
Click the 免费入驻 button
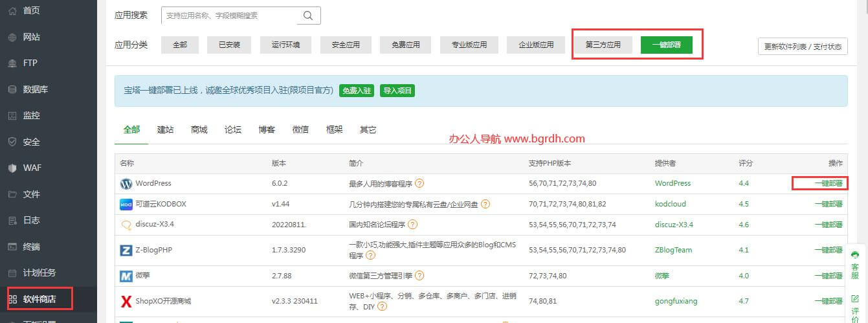click(357, 91)
